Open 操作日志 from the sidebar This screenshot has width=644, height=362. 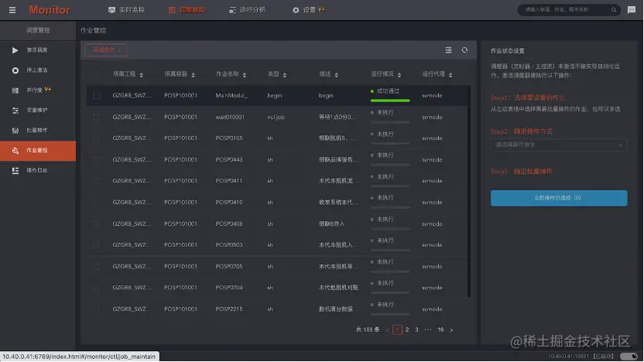coord(38,170)
